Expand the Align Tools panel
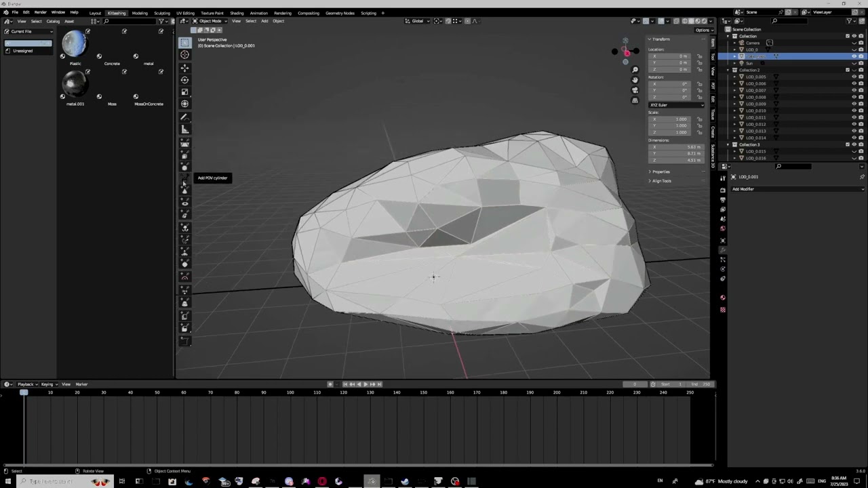This screenshot has height=488, width=868. coord(661,181)
